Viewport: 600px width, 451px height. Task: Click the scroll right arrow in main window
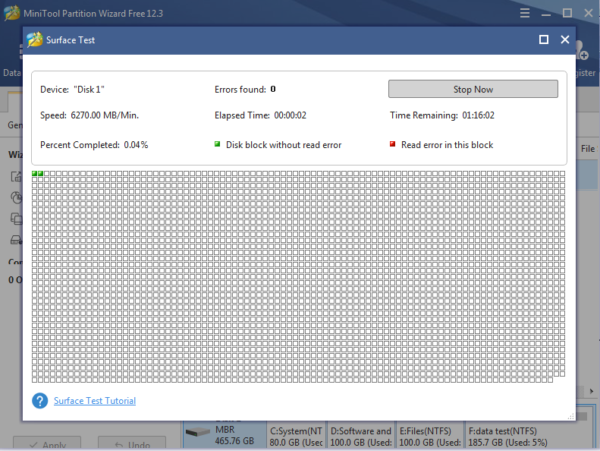(591, 391)
